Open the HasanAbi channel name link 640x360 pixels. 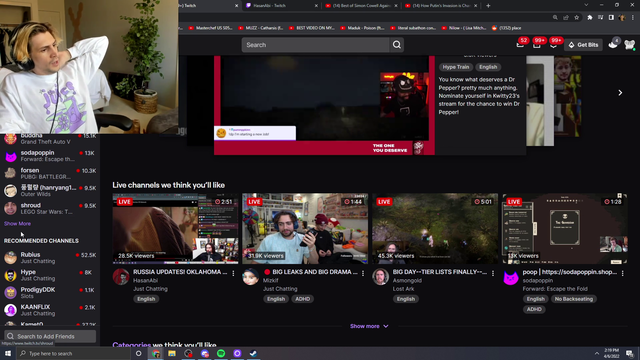click(145, 280)
